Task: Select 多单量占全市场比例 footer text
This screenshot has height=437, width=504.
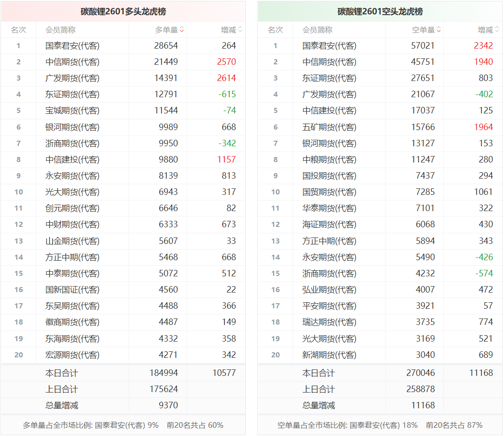Action: click(123, 425)
